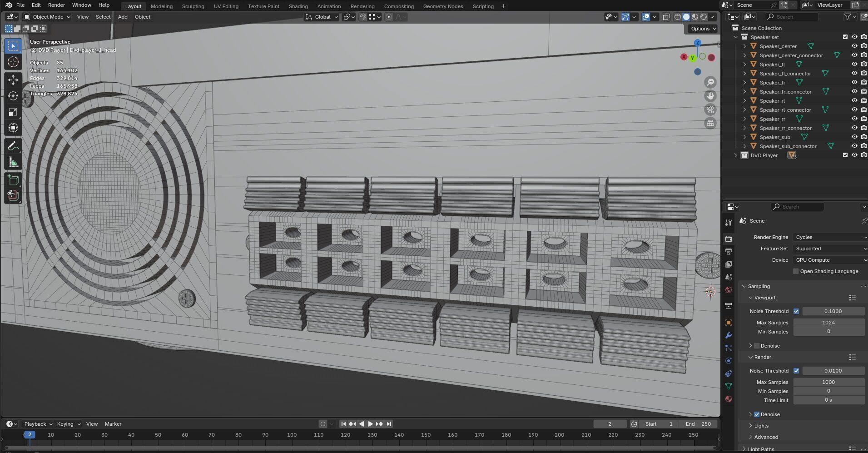Play the animation forward
868x453 pixels.
371,424
